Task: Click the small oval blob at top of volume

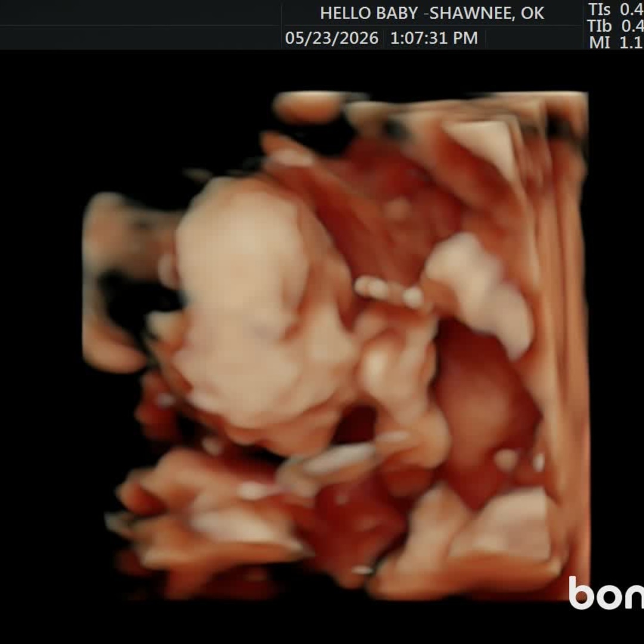Action: [308, 107]
